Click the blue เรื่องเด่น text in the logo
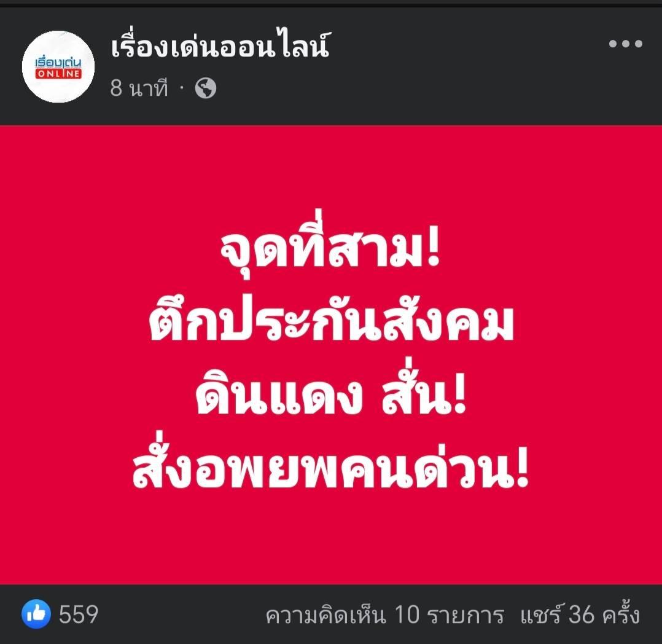The width and height of the screenshot is (662, 644). 58,62
